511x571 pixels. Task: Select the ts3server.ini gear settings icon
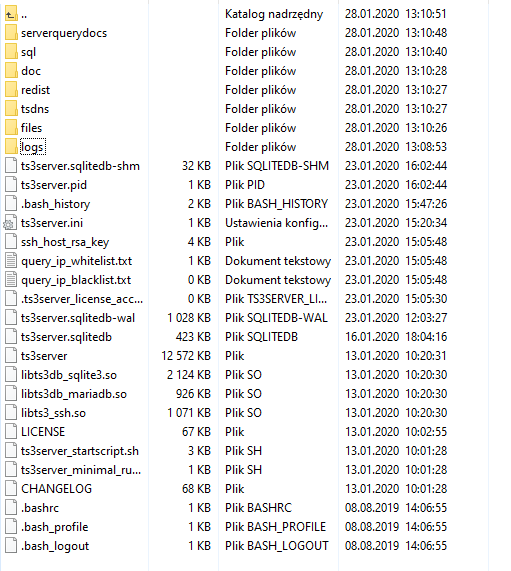(10, 223)
